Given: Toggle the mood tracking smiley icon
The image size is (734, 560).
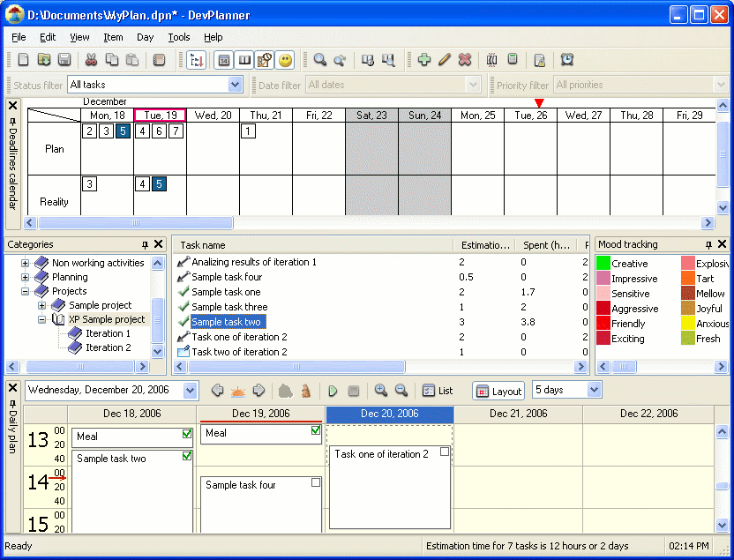Looking at the screenshot, I should pyautogui.click(x=285, y=60).
